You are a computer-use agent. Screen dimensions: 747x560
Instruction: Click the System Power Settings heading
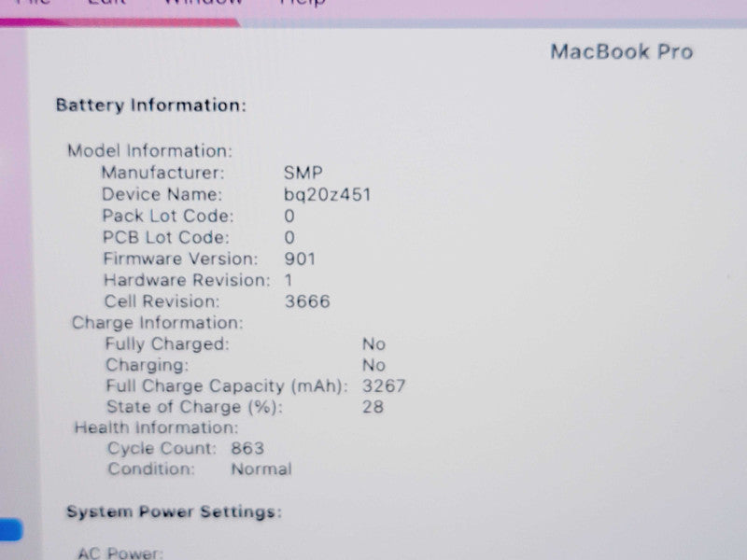(x=175, y=511)
